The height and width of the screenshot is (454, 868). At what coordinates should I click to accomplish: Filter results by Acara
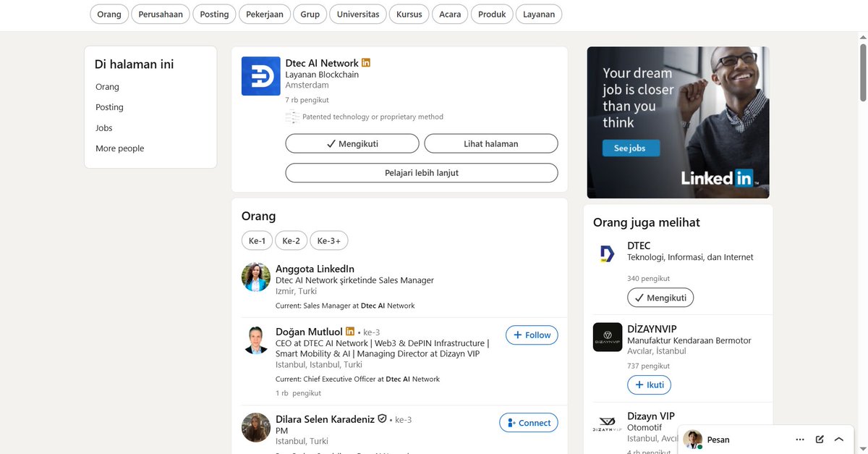(x=450, y=14)
